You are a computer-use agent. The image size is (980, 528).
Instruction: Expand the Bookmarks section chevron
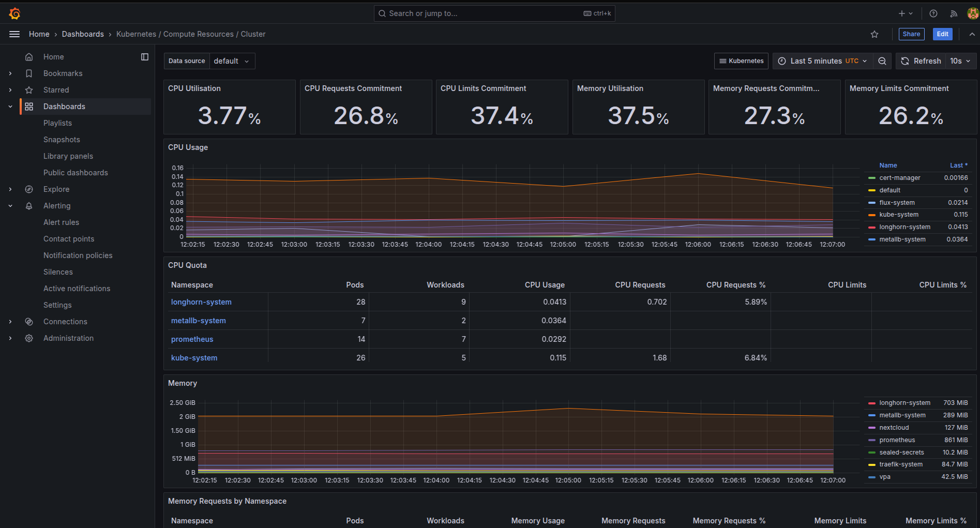click(10, 73)
